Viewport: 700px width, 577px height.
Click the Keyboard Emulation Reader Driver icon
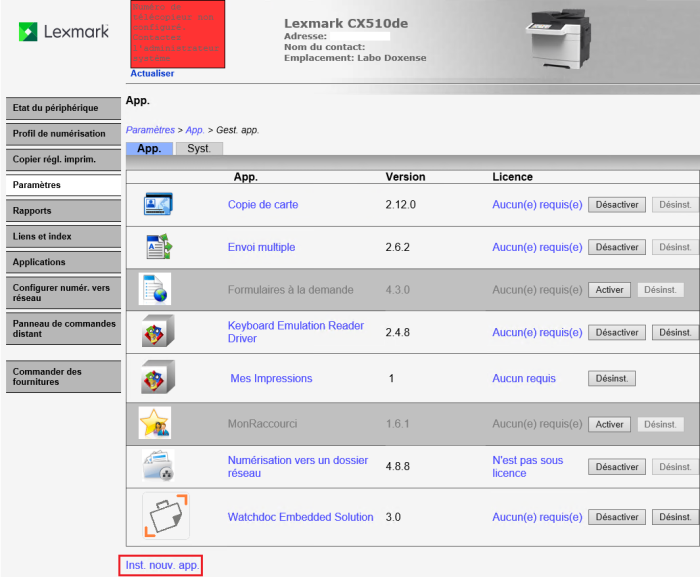[x=157, y=332]
